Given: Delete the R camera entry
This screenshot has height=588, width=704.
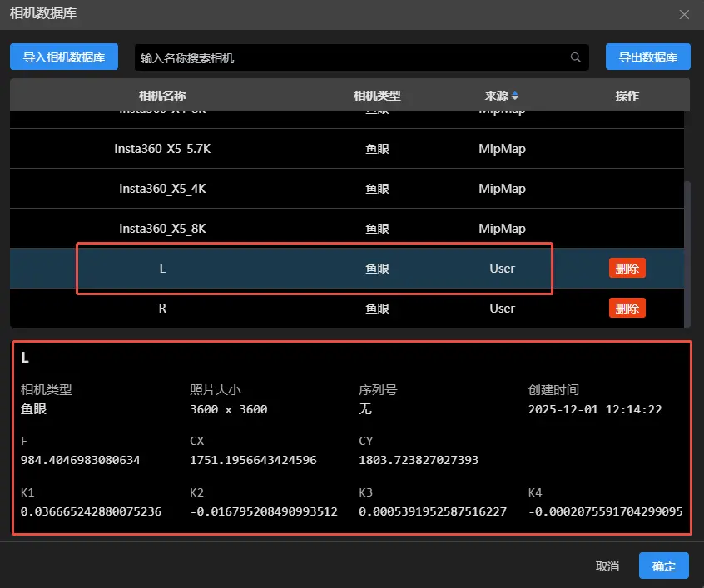Looking at the screenshot, I should pos(627,309).
